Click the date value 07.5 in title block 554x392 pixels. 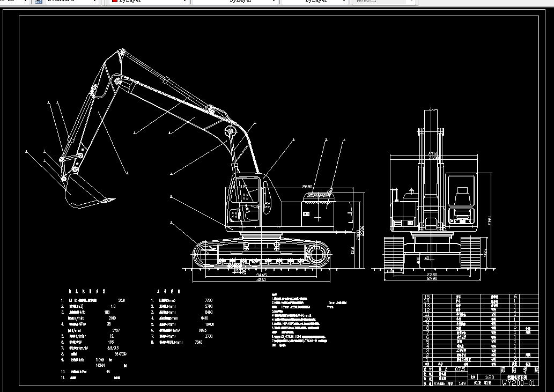[x=460, y=369]
